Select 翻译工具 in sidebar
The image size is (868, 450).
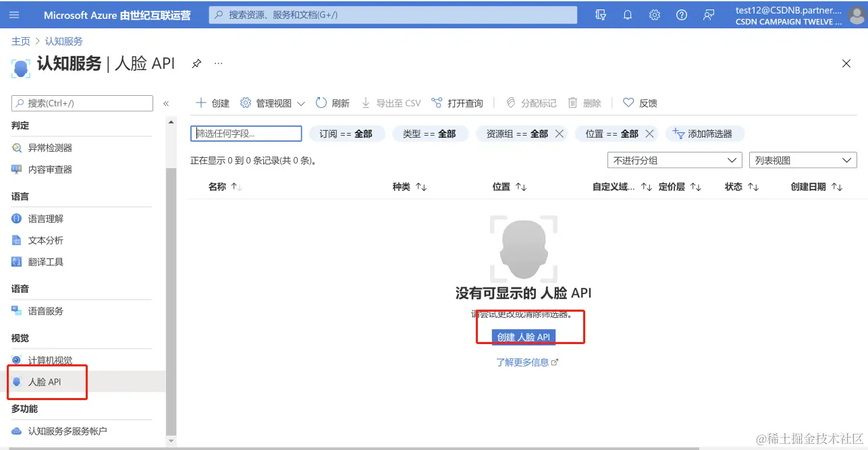coord(46,262)
